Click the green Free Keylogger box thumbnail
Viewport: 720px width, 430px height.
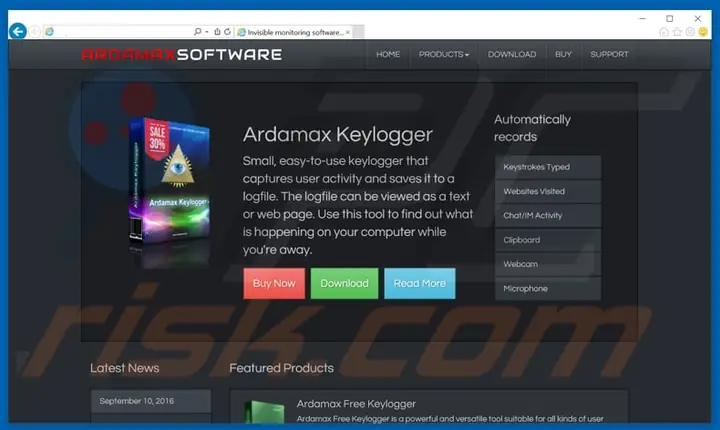264,412
